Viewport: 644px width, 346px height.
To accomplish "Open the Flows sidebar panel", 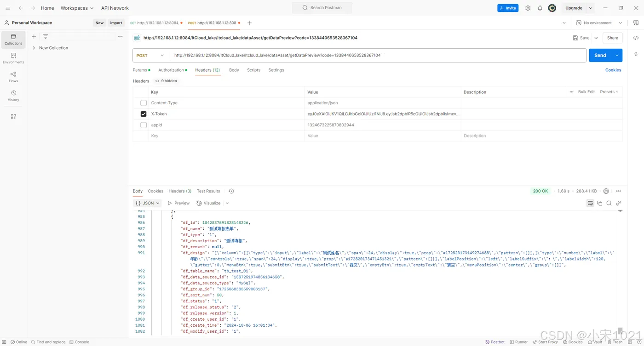I will point(13,77).
